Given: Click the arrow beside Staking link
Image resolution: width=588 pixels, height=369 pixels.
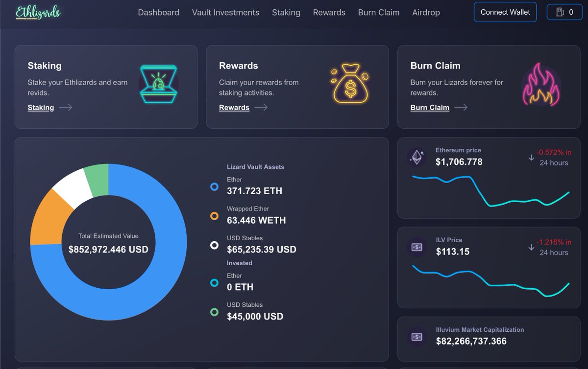Looking at the screenshot, I should [65, 108].
